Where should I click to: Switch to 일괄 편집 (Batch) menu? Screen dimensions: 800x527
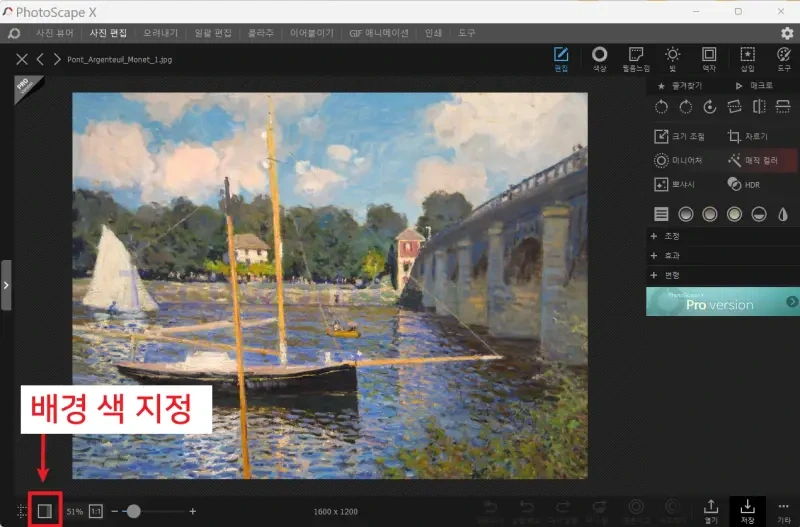pyautogui.click(x=213, y=33)
